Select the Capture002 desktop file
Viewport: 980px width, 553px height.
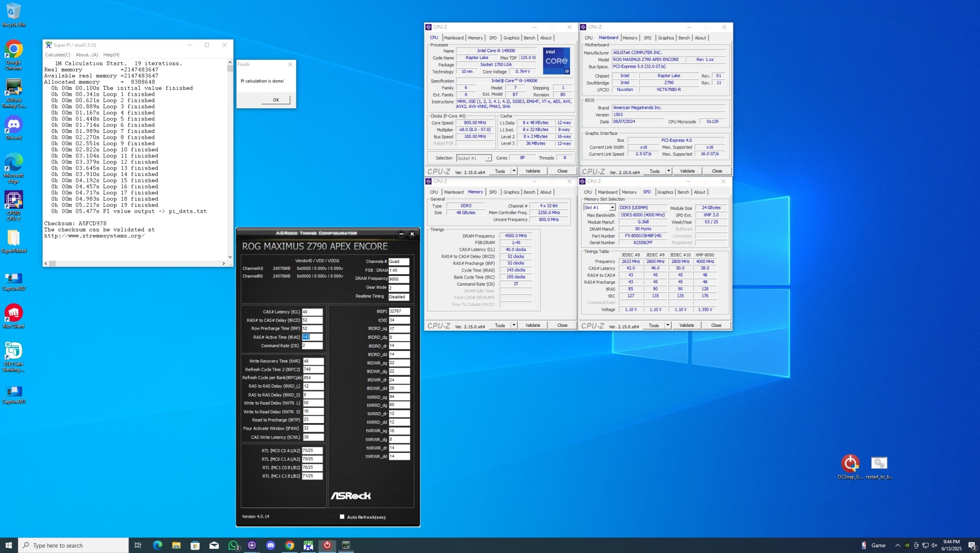click(x=14, y=281)
